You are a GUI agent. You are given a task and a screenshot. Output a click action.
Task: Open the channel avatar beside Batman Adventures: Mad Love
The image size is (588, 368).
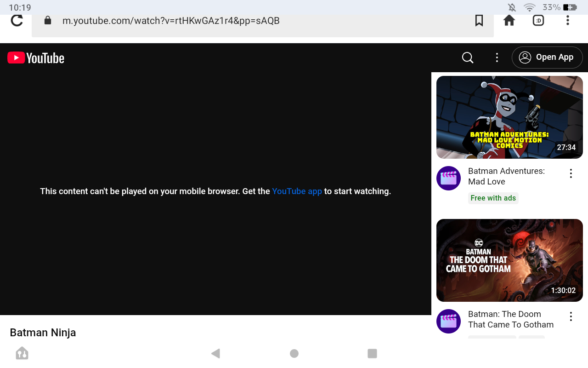click(x=448, y=178)
